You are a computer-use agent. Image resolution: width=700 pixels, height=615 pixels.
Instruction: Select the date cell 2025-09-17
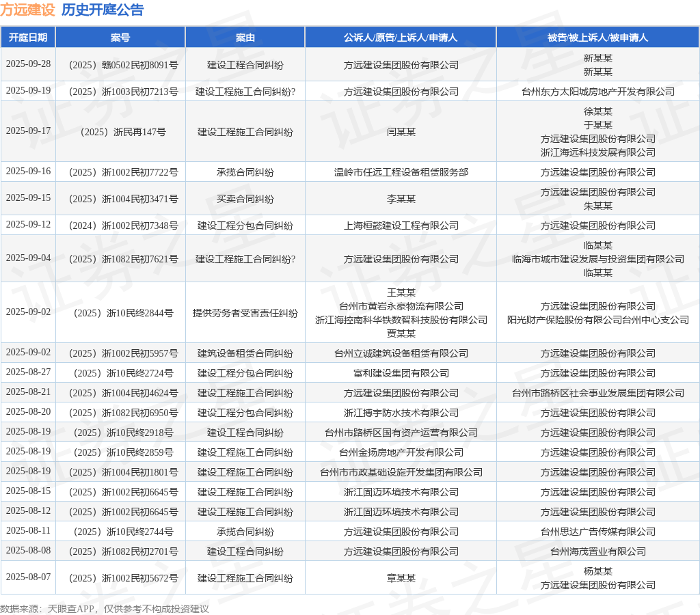(28, 131)
